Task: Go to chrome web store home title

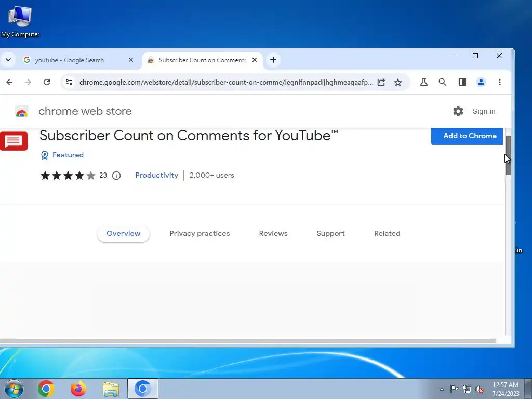Action: 85,111
